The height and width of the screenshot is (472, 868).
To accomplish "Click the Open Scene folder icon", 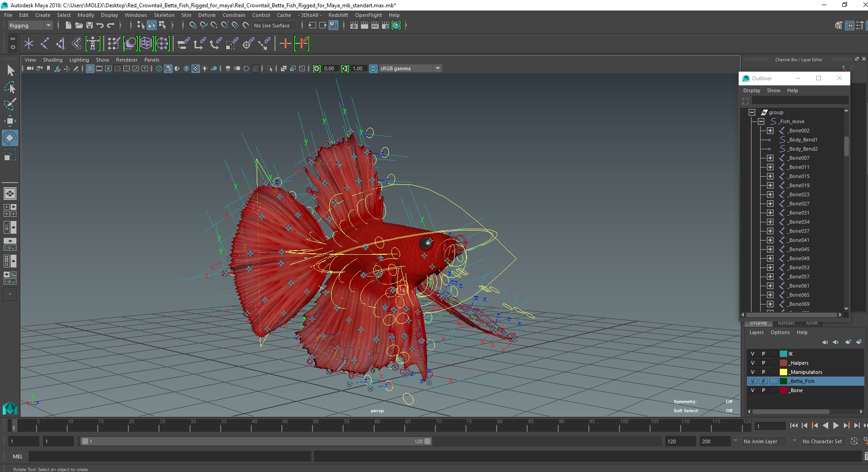I will 79,26.
